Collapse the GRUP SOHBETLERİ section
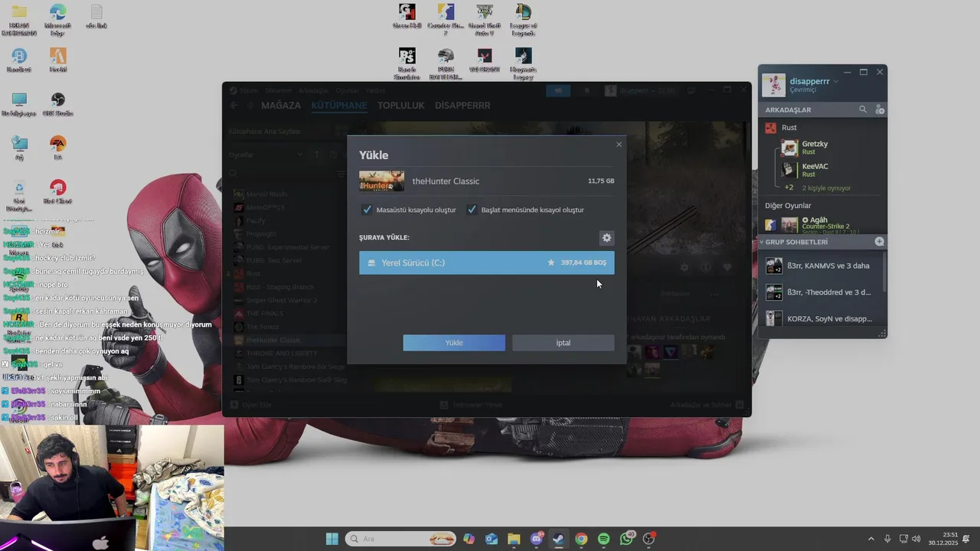Image resolution: width=980 pixels, height=551 pixels. 761,242
